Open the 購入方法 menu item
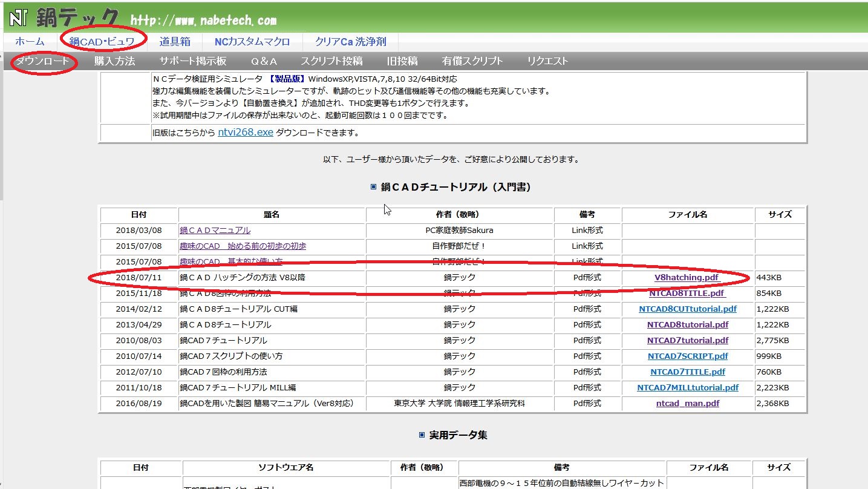 (114, 61)
